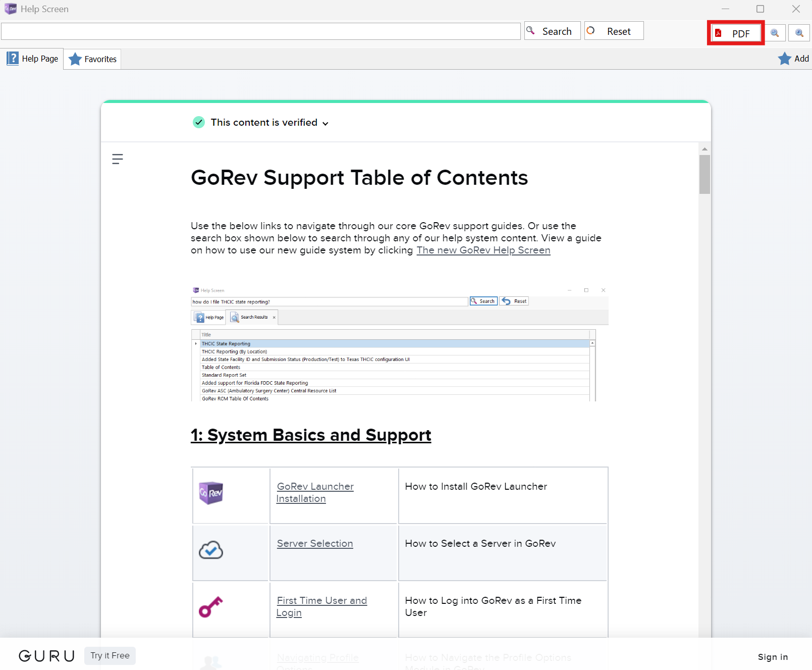The width and height of the screenshot is (812, 670).
Task: Open the GoRev Launcher Installation link
Action: [315, 493]
